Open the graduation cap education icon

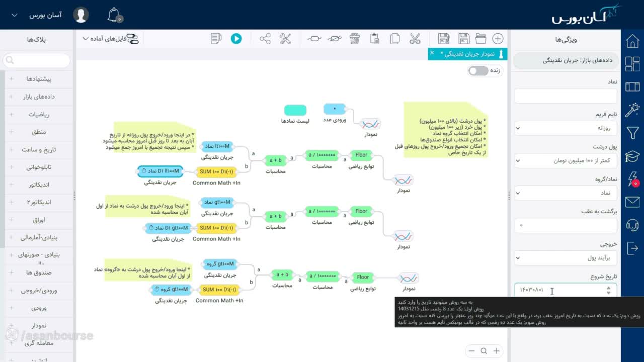click(632, 156)
